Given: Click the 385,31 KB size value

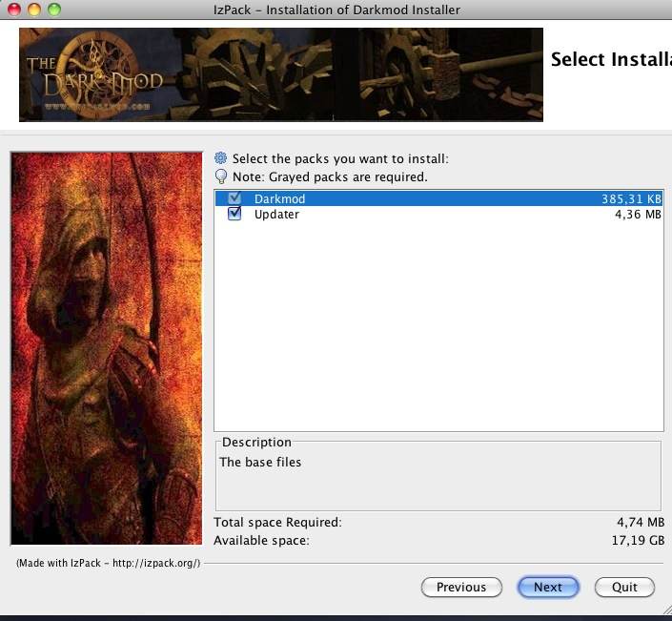Looking at the screenshot, I should [x=631, y=199].
